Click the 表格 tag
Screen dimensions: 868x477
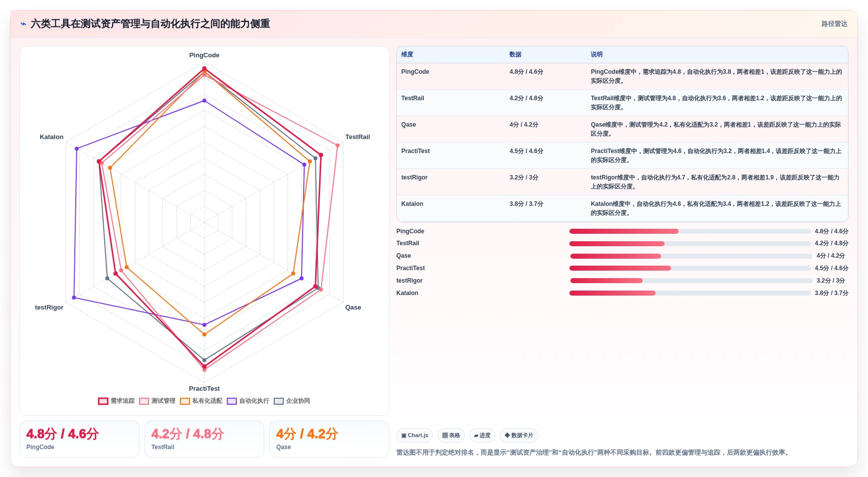pos(451,435)
